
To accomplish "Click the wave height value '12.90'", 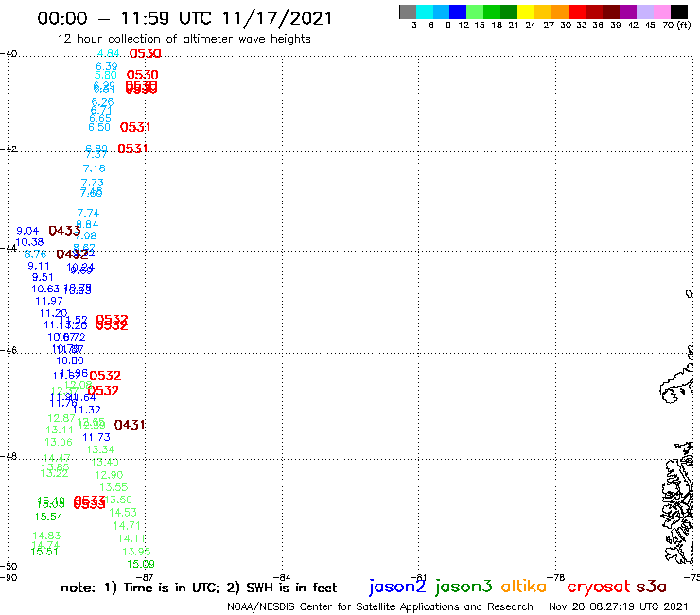I will pyautogui.click(x=109, y=475).
